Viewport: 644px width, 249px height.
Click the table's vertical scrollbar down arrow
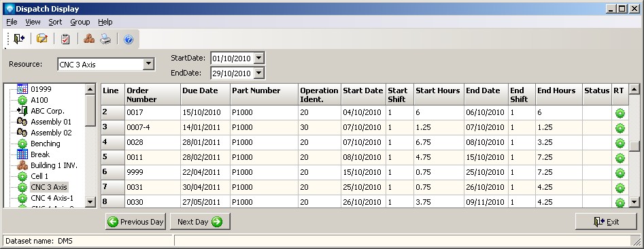coord(634,202)
